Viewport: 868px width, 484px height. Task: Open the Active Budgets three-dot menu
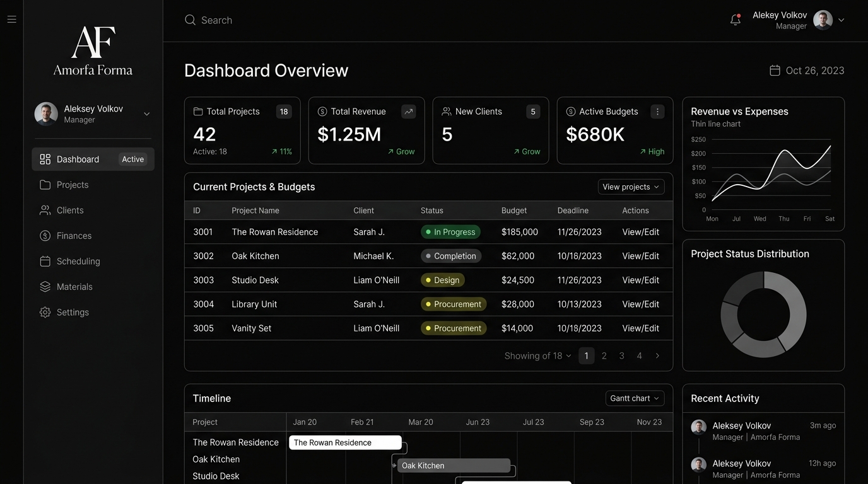pos(657,112)
